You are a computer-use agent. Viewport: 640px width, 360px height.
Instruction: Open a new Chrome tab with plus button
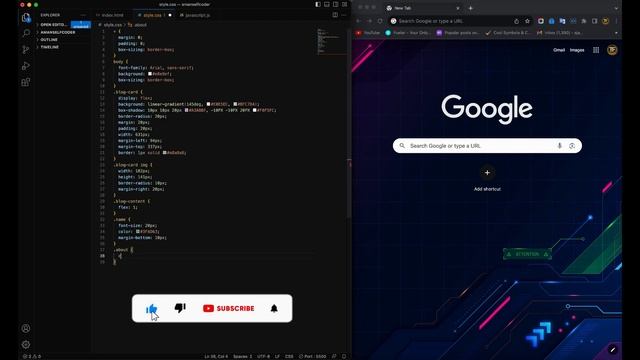(x=471, y=8)
